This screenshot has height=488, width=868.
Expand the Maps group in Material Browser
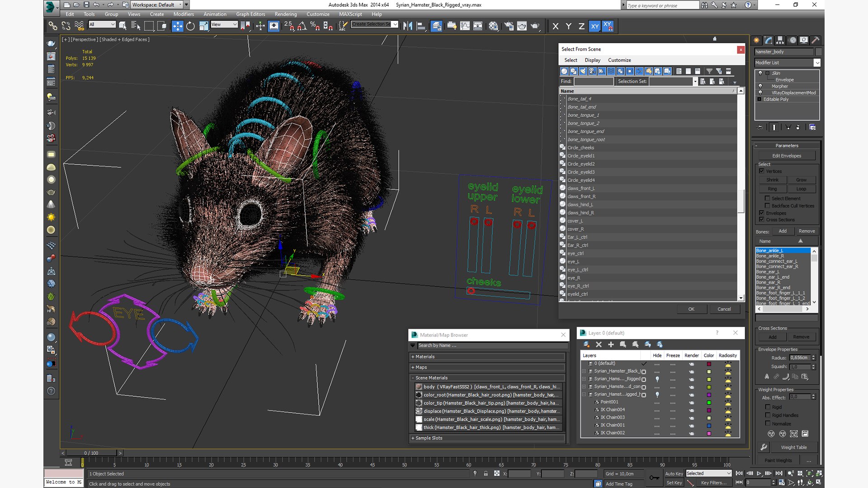pos(488,367)
